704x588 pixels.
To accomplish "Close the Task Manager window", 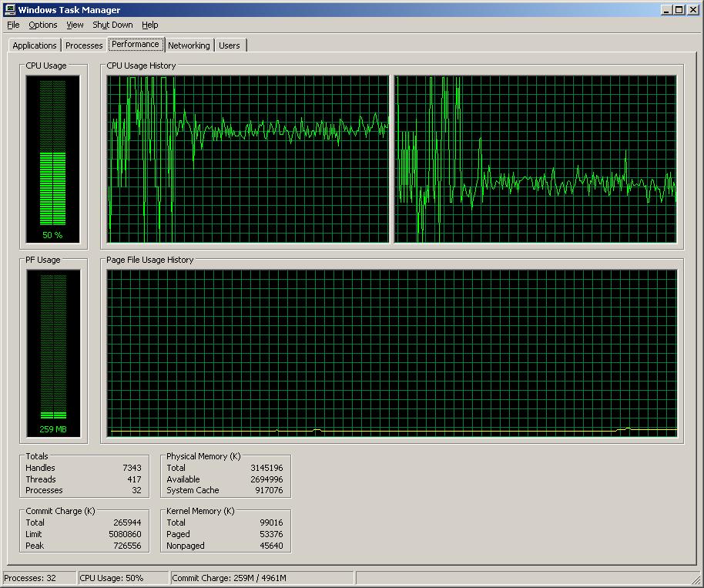I will pyautogui.click(x=692, y=9).
